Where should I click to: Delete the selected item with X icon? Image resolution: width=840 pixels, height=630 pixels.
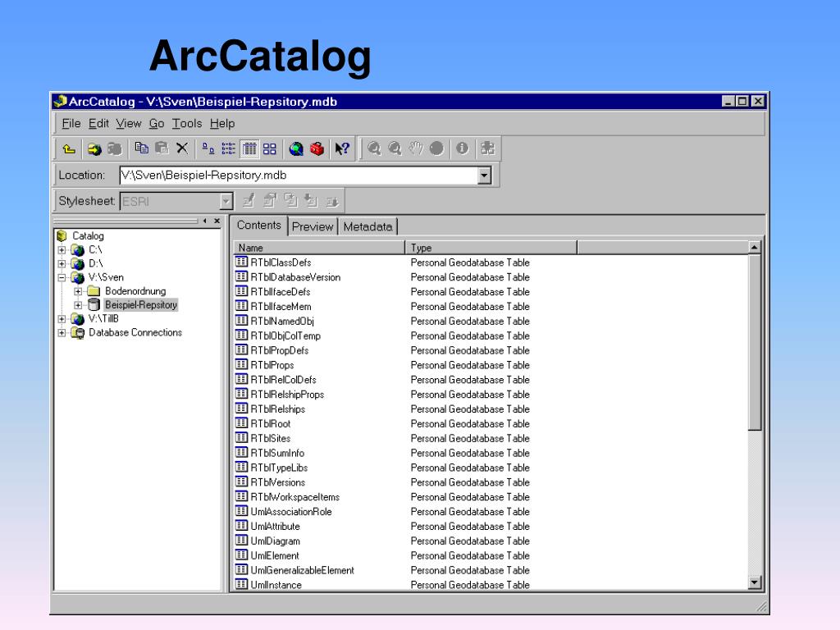tap(182, 148)
